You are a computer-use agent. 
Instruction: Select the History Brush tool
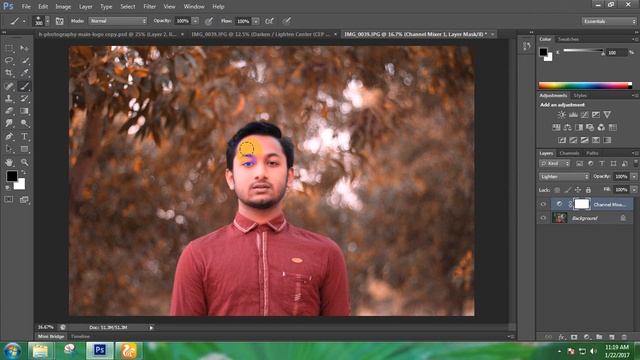point(24,98)
